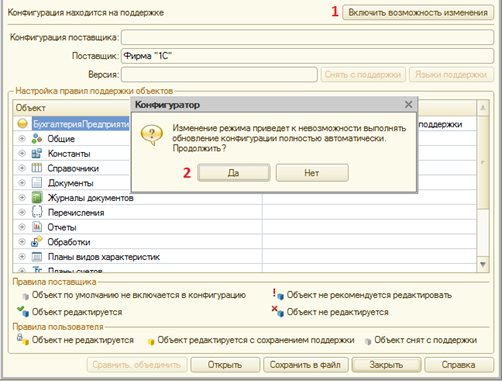Viewport: 502px width, 381px height.
Task: Click the Версия input field
Action: pyautogui.click(x=219, y=74)
